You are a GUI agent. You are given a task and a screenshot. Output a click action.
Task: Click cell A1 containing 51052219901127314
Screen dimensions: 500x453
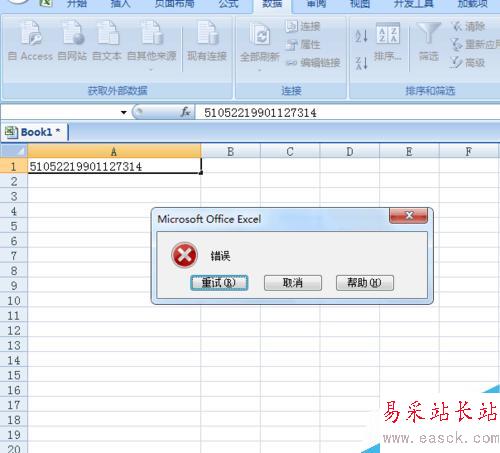(x=114, y=166)
